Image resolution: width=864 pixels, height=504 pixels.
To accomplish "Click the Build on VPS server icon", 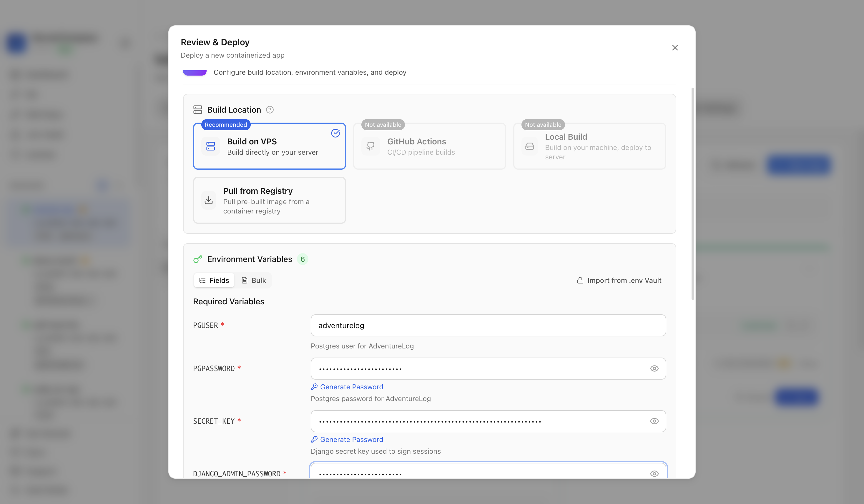I will tap(210, 146).
